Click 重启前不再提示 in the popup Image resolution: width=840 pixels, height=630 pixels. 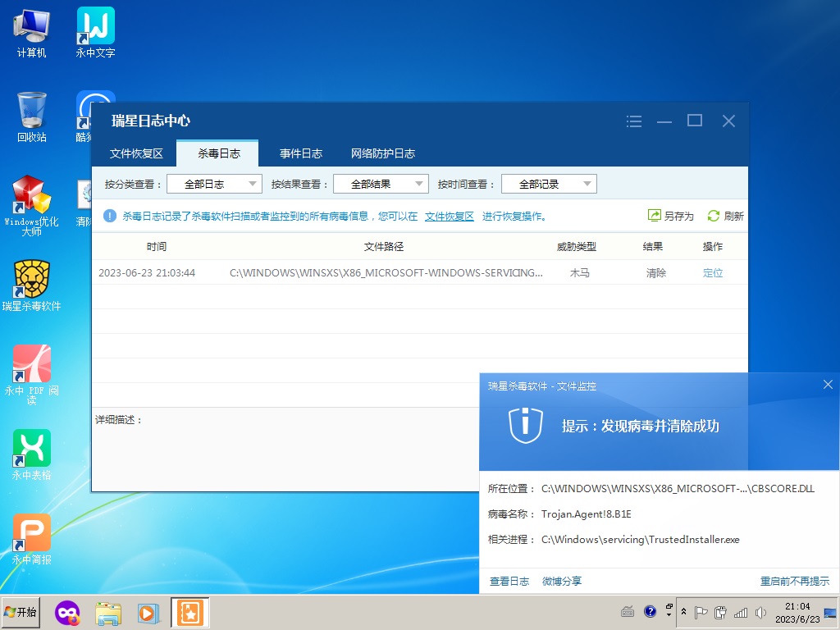pyautogui.click(x=794, y=581)
